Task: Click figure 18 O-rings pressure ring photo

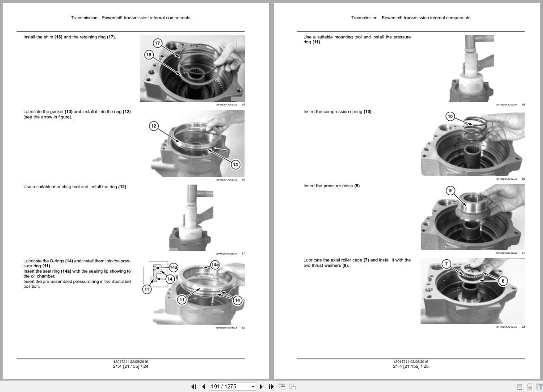Action: point(194,291)
